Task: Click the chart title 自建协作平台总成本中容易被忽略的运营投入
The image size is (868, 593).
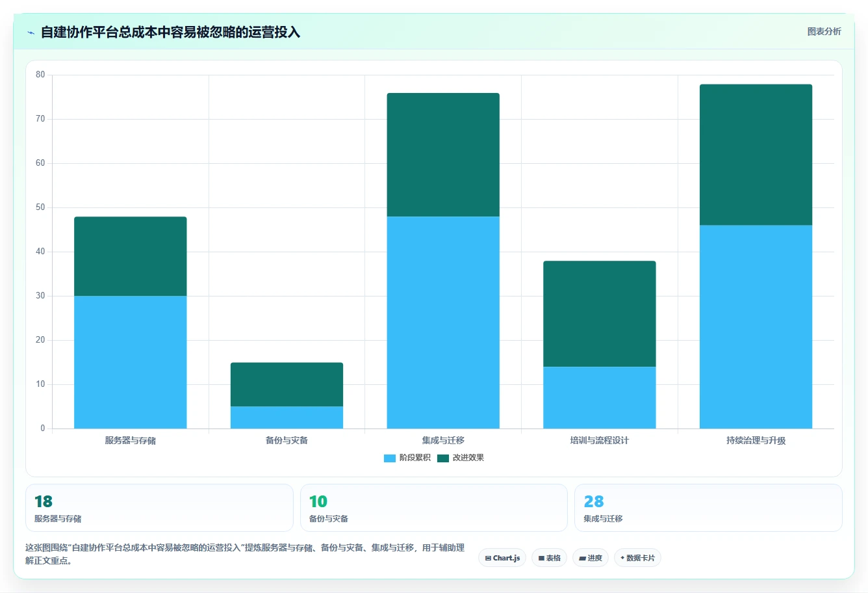Action: tap(170, 32)
